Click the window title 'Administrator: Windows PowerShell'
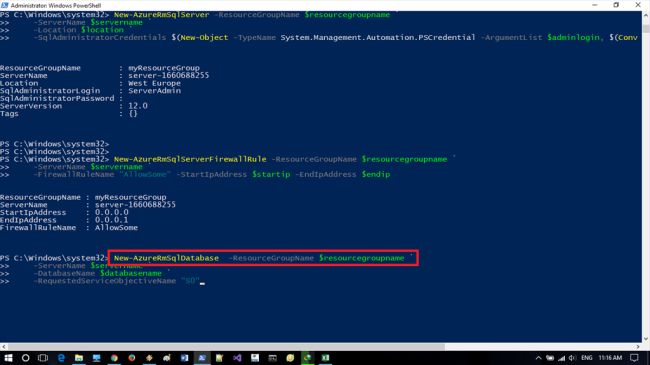This screenshot has height=365, width=650. tap(56, 5)
